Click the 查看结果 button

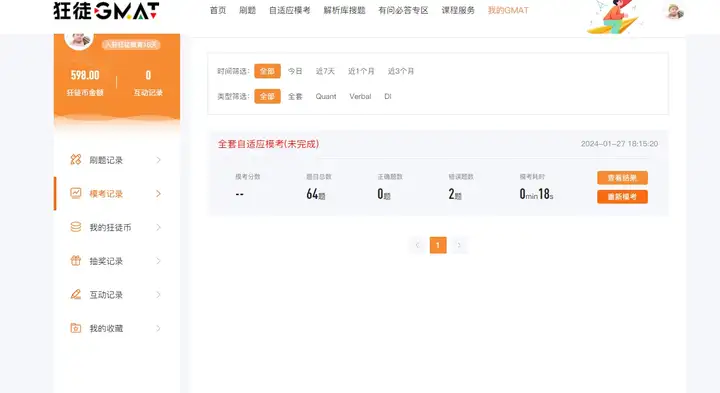point(622,178)
